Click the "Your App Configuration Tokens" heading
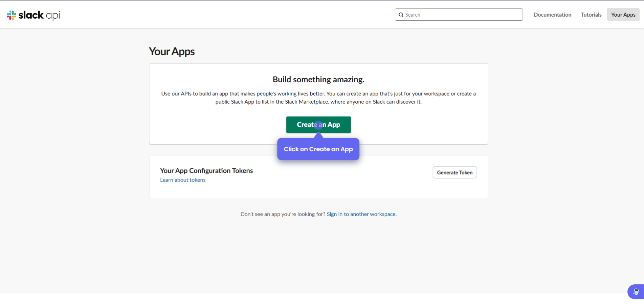This screenshot has height=307, width=644. (x=206, y=171)
